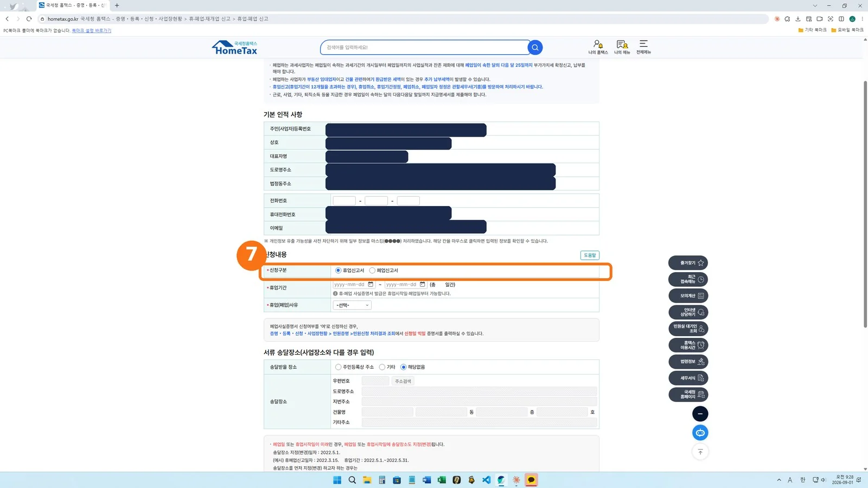This screenshot has height=488, width=868.
Task: Open calendar picker for 휴업기간 end date
Action: coord(423,285)
